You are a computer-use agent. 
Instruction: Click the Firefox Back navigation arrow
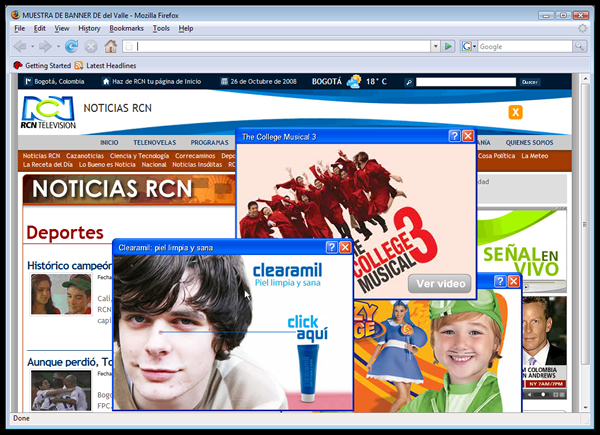tap(19, 46)
